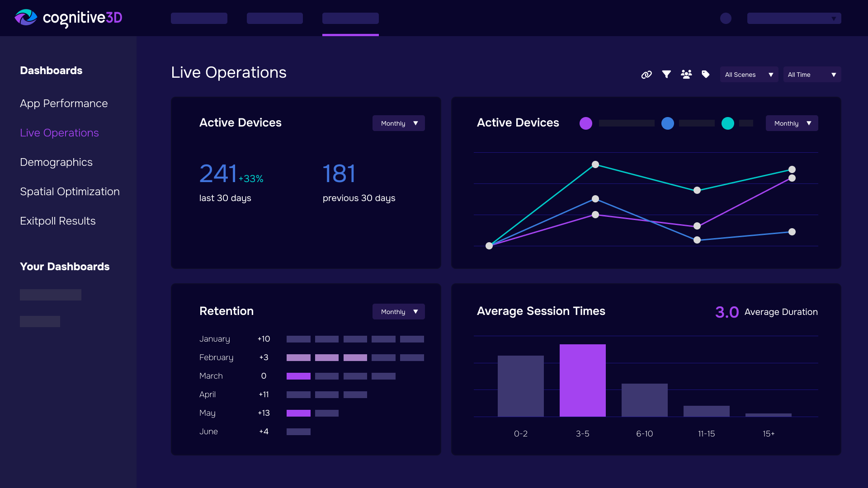Open the All Time dropdown
868x488 pixels.
click(x=812, y=75)
